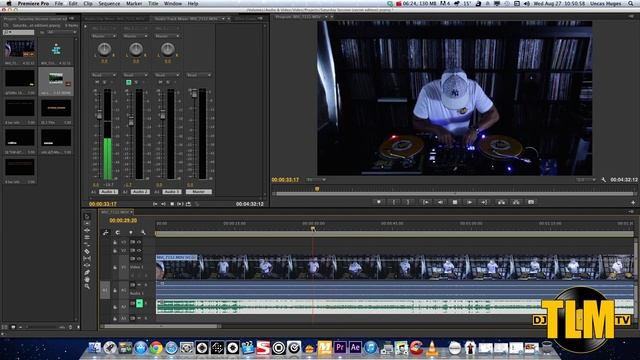Select the Rate Stretch tool
640x360 pixels.
(x=87, y=244)
